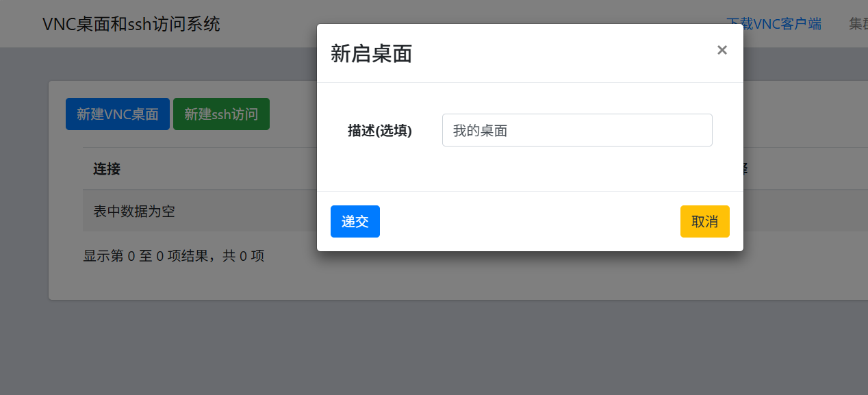Download the VNC client
The image size is (868, 395).
point(774,23)
